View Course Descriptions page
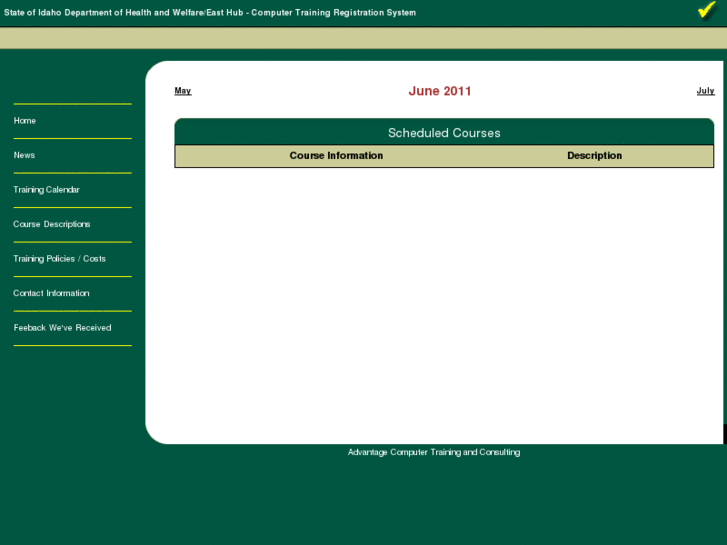The image size is (727, 545). pos(51,224)
